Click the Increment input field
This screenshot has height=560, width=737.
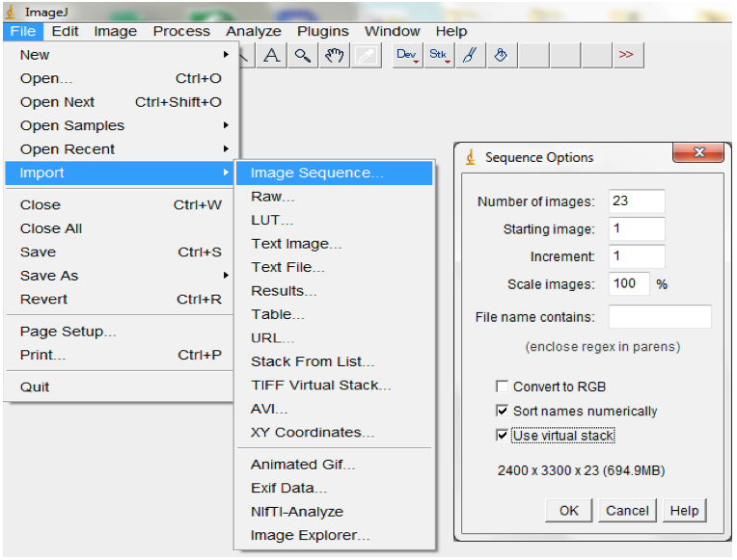[637, 256]
